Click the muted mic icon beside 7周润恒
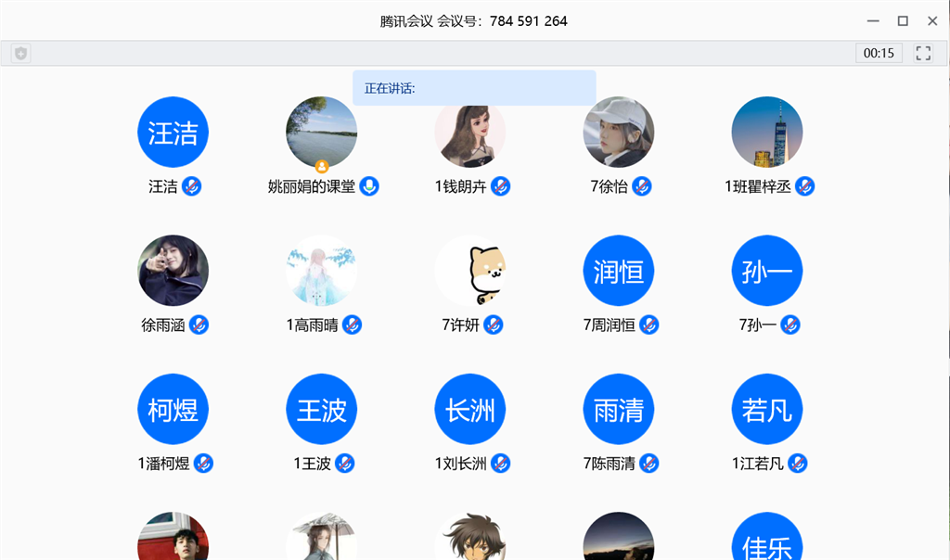The width and height of the screenshot is (950, 560). point(648,325)
